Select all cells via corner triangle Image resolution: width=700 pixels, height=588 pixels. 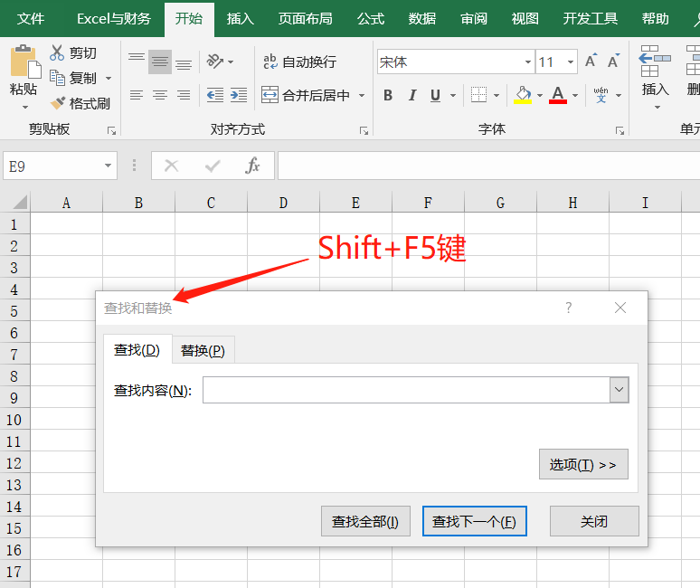click(x=20, y=202)
